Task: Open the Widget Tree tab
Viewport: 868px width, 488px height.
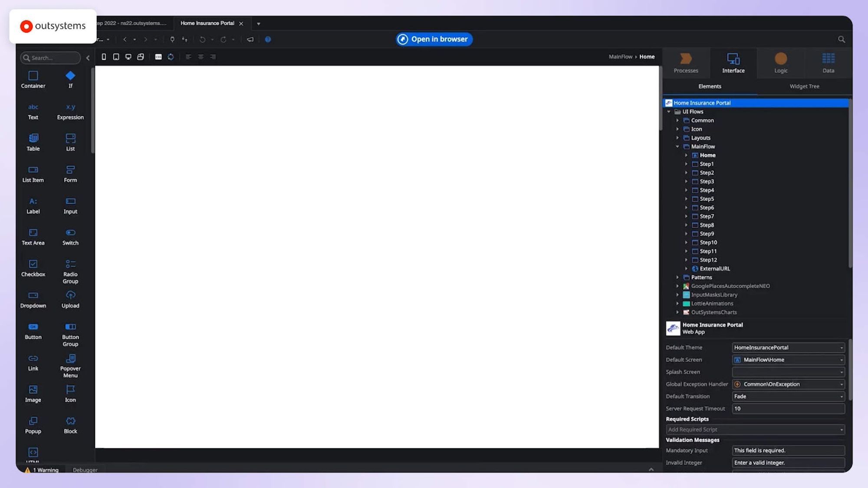Action: pos(804,86)
